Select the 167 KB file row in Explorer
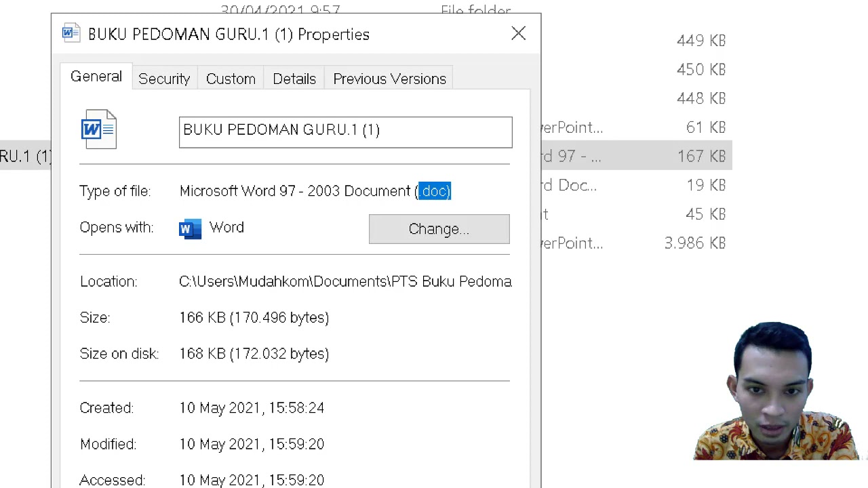868x488 pixels. (637, 156)
